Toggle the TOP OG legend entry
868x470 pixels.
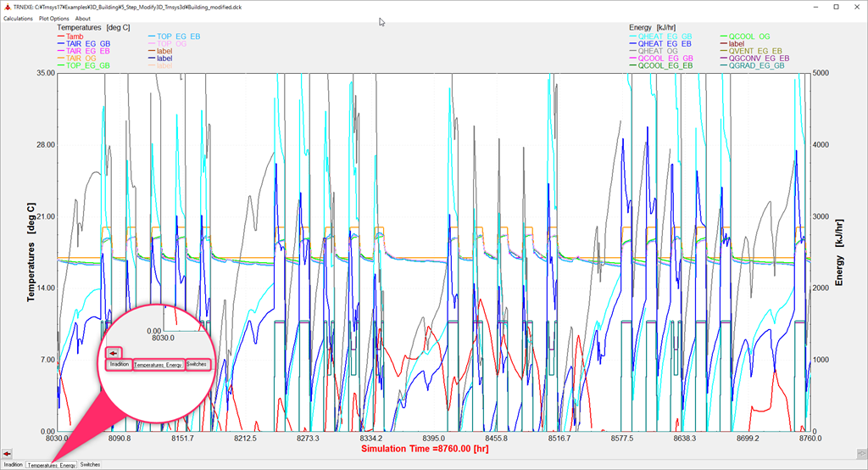coord(168,44)
